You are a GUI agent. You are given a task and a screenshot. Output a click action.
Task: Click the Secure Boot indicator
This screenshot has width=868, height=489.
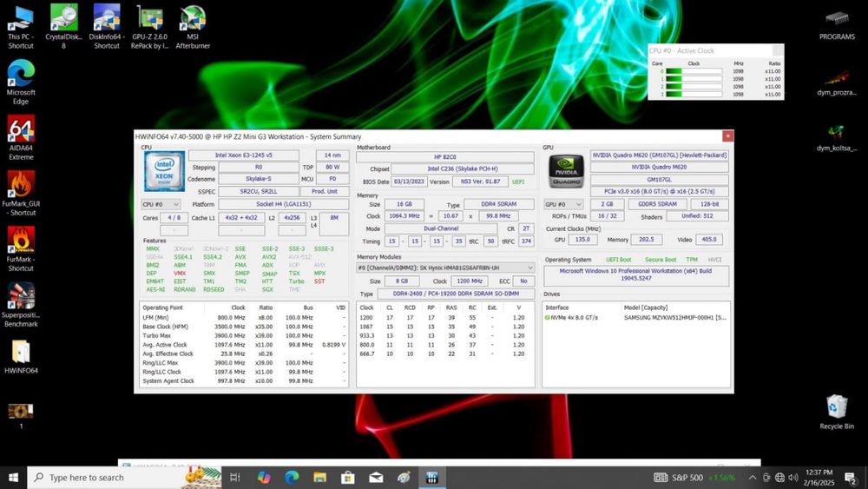(x=661, y=260)
